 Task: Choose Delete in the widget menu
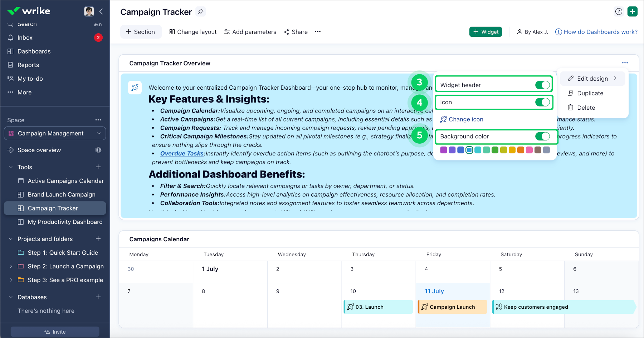click(x=586, y=108)
